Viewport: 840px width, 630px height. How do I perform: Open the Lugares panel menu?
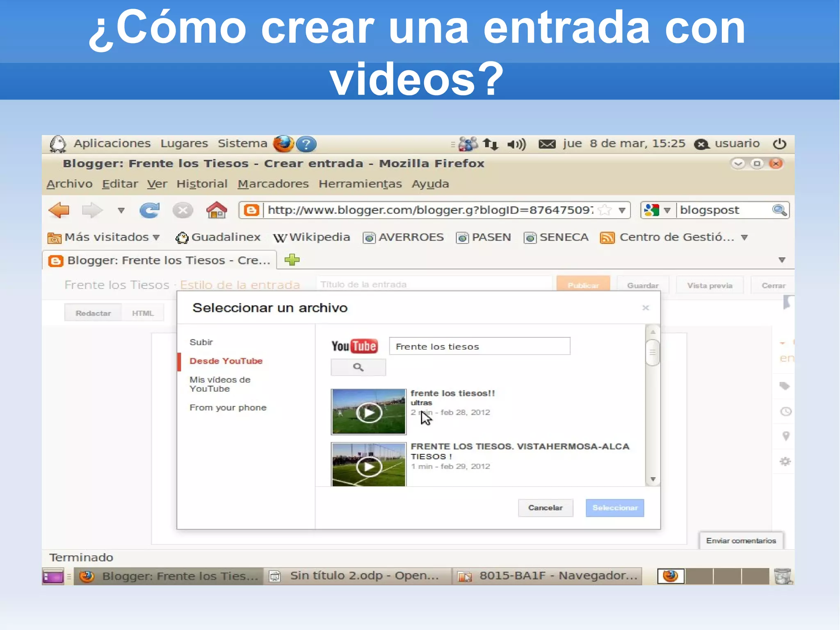coord(184,143)
